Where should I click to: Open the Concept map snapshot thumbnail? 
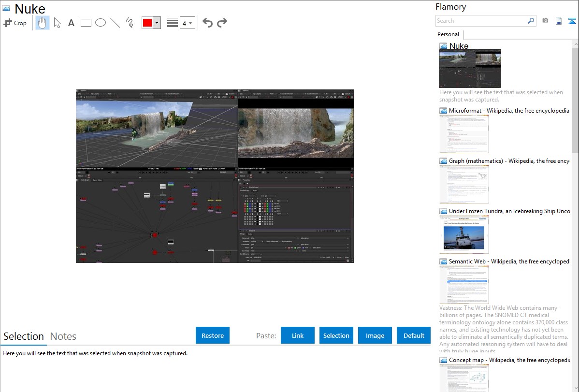tap(464, 378)
